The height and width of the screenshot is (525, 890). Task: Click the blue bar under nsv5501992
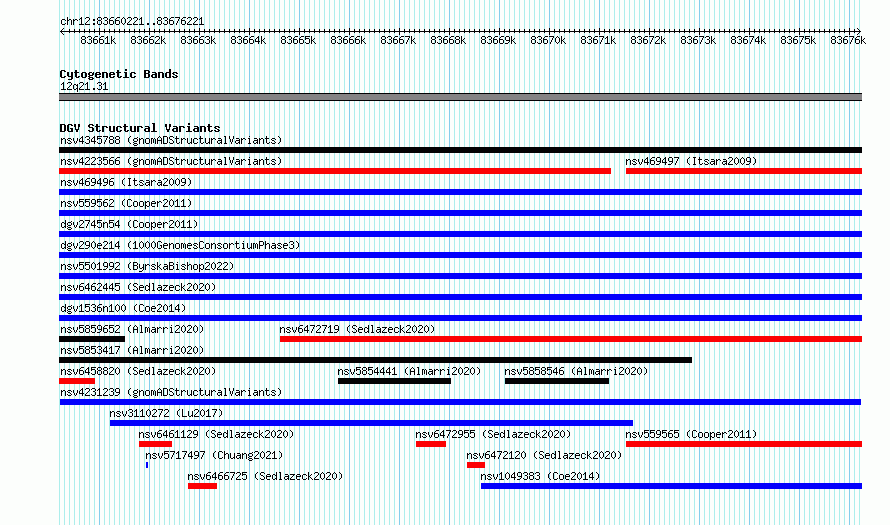point(460,276)
